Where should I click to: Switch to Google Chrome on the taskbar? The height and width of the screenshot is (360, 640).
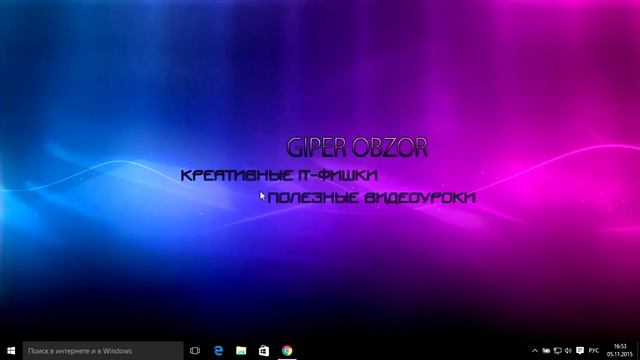[287, 351]
